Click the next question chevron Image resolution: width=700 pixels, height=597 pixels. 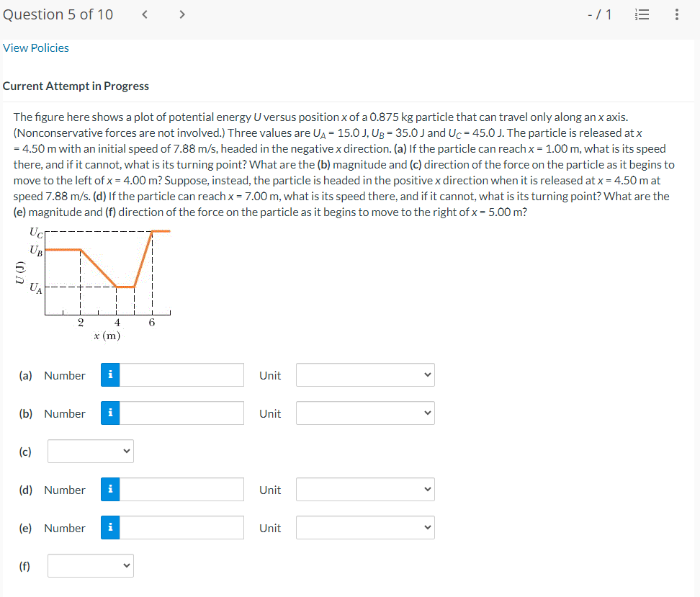click(181, 14)
